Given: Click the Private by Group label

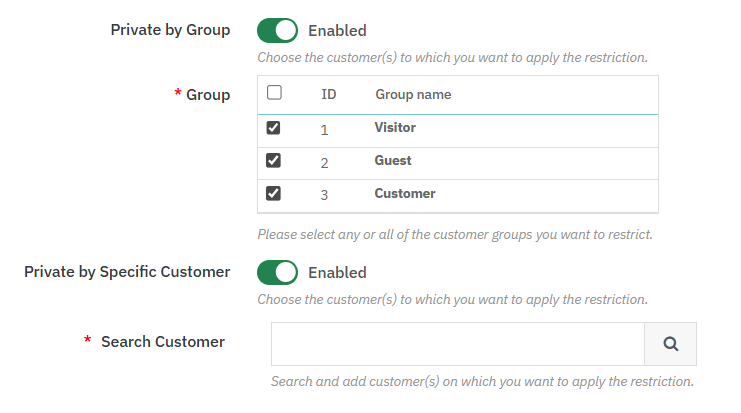Looking at the screenshot, I should [170, 30].
